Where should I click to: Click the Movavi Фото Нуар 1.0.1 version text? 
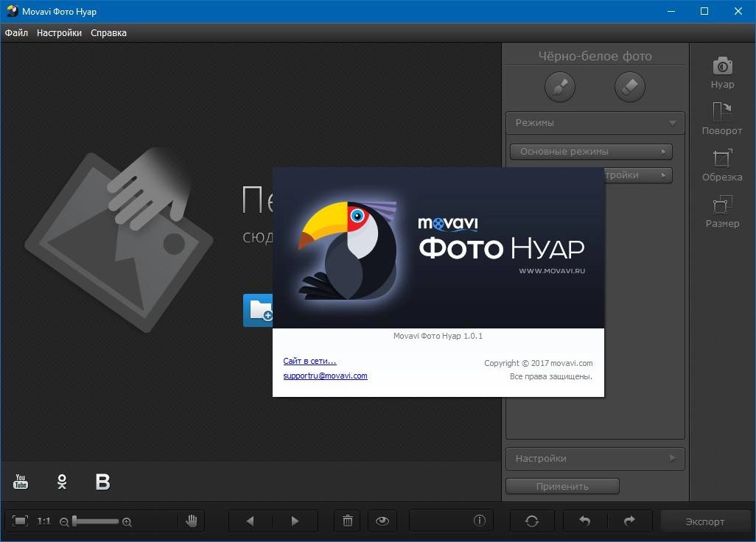438,336
